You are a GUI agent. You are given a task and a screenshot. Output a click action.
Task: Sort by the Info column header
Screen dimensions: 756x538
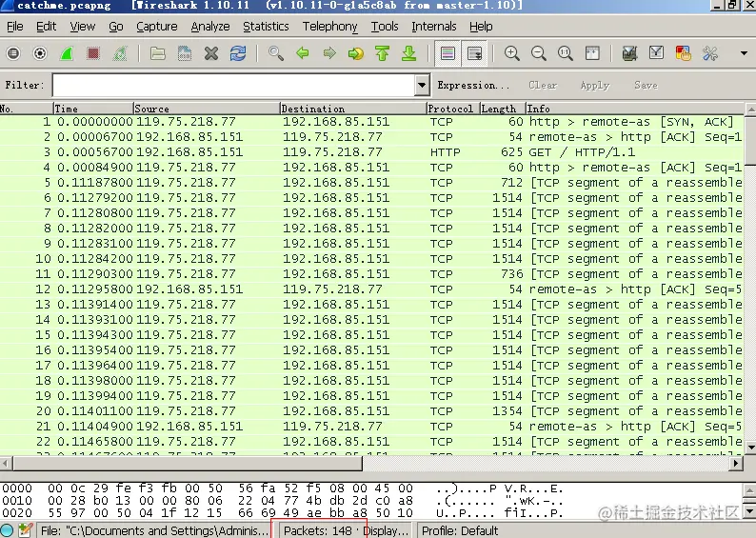pos(635,109)
